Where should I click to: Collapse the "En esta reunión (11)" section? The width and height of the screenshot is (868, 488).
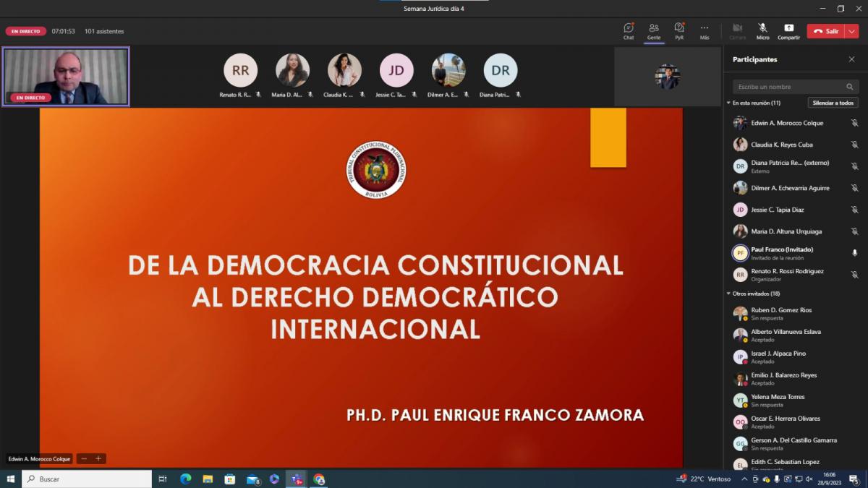coord(729,103)
